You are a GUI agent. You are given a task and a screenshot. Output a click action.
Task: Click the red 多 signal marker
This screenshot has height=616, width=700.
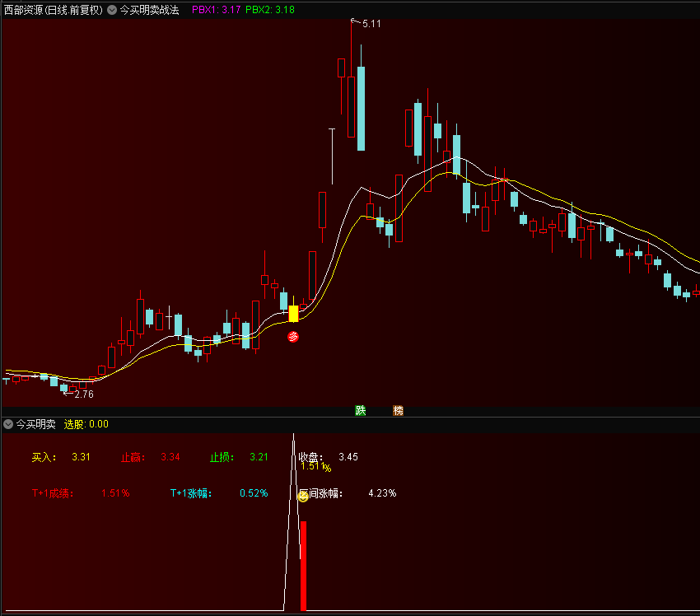293,337
